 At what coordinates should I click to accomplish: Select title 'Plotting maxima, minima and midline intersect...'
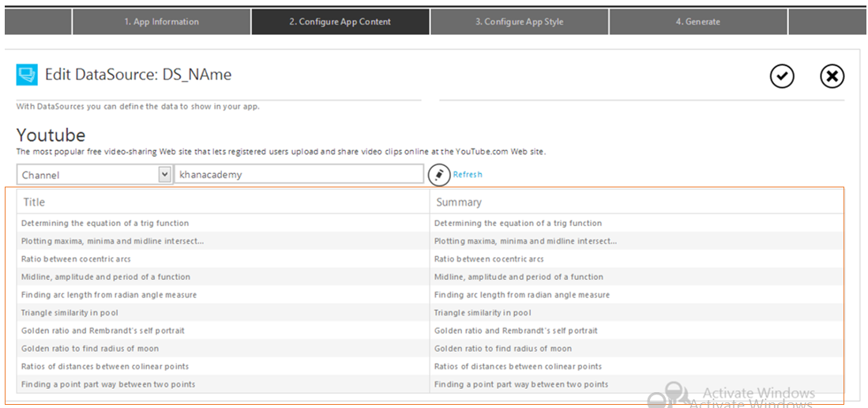click(x=113, y=241)
